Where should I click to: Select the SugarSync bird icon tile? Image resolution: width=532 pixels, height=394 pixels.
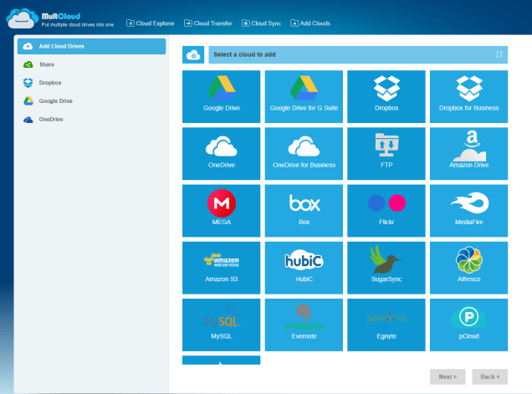(x=386, y=266)
